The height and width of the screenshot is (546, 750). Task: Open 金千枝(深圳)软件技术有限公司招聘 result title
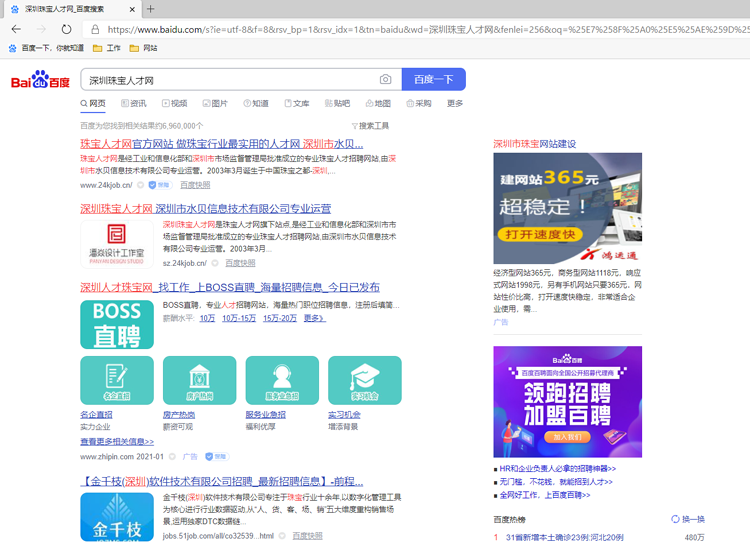coord(221,481)
